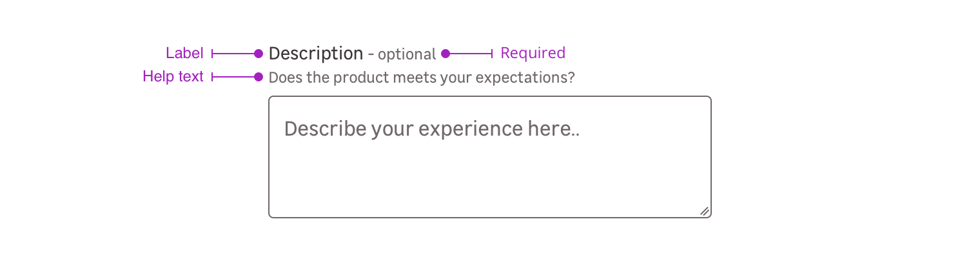Click the connector line next to "Label"

tap(233, 54)
